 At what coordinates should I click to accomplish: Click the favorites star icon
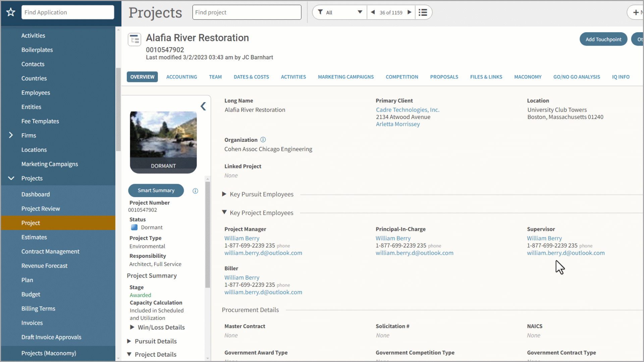click(11, 12)
